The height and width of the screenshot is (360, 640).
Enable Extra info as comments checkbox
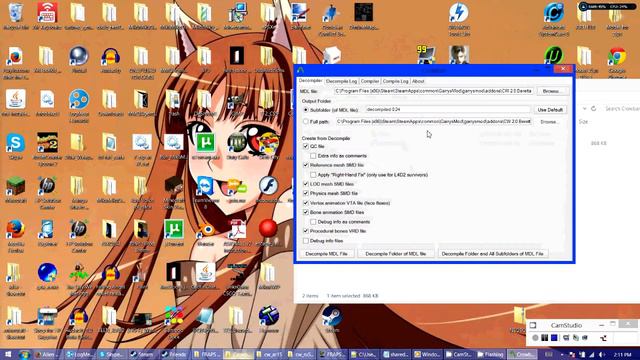pyautogui.click(x=313, y=156)
